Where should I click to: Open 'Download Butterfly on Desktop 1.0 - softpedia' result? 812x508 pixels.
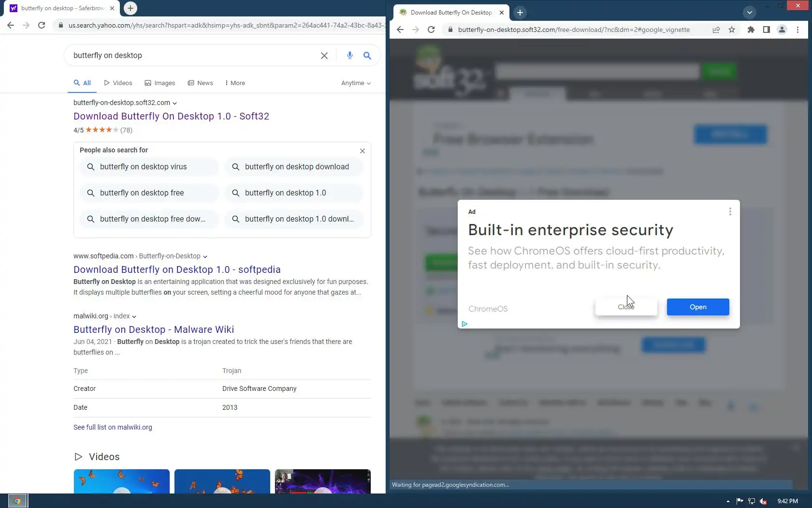177,269
